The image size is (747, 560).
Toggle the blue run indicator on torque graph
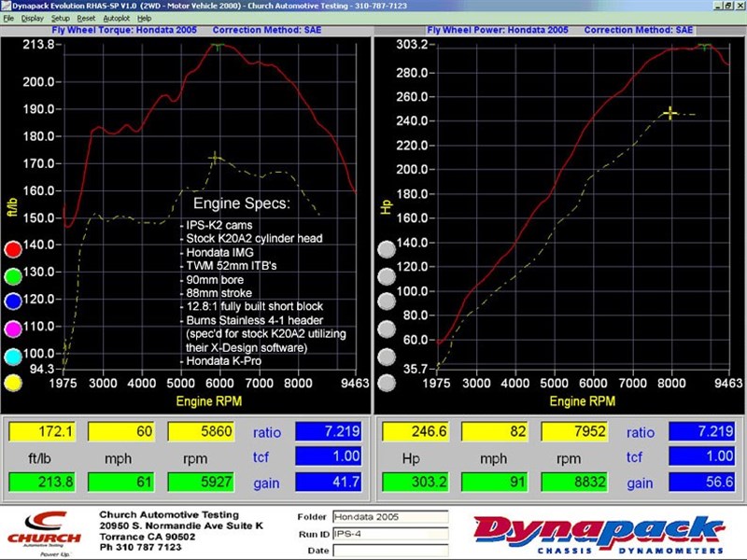coord(13,301)
